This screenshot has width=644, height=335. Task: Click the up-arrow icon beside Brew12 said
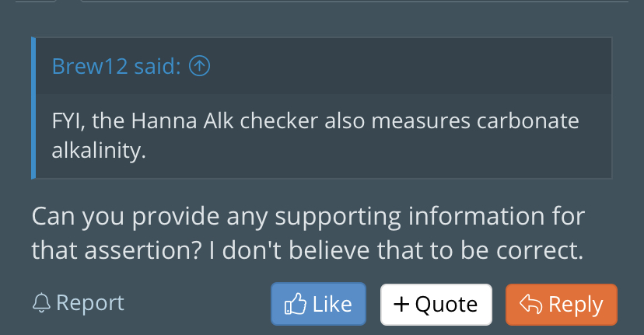200,67
